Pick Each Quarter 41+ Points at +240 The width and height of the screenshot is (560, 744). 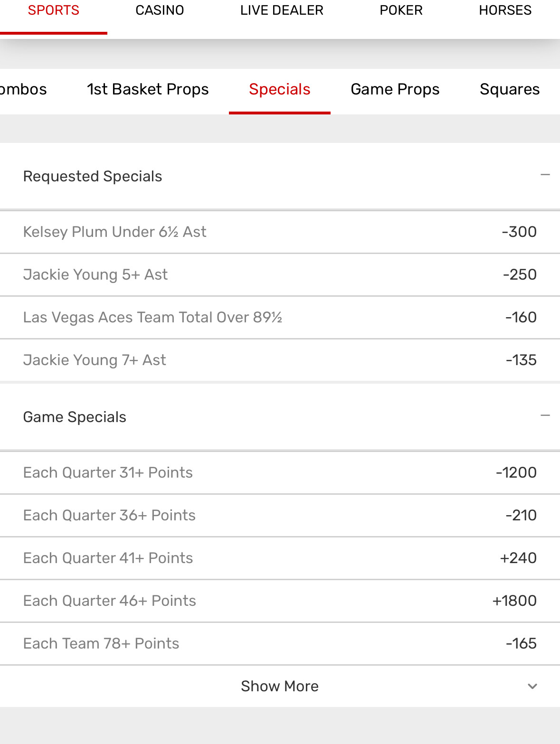(x=518, y=558)
